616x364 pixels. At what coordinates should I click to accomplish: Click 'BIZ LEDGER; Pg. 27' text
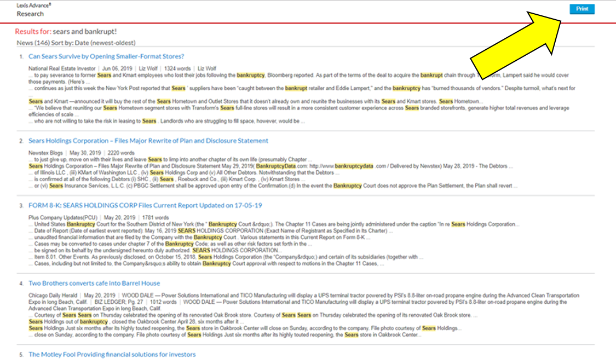(119, 302)
